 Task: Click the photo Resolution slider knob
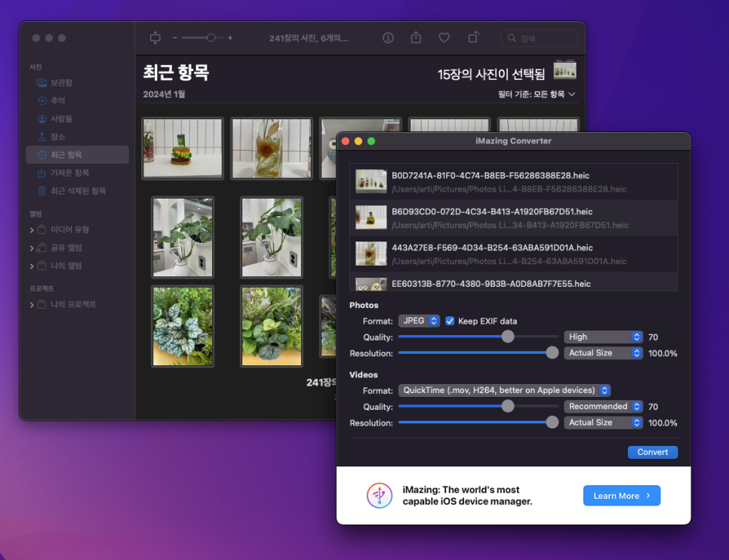point(552,353)
